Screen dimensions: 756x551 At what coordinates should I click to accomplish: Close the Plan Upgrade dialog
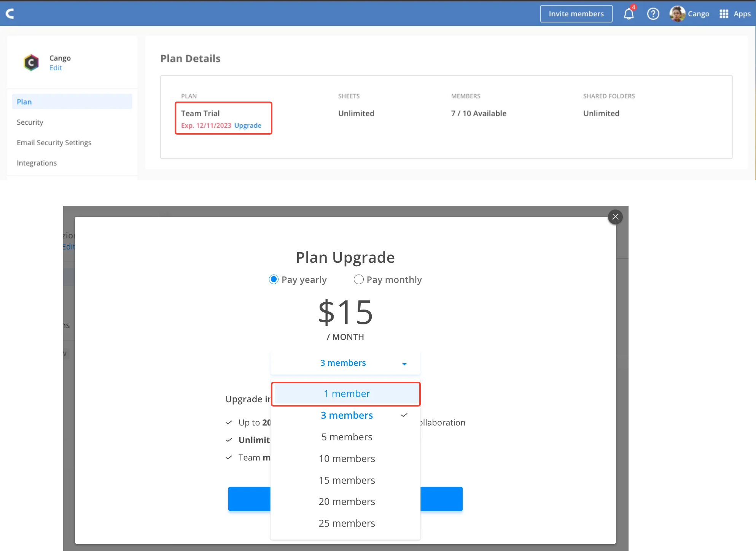coord(615,217)
